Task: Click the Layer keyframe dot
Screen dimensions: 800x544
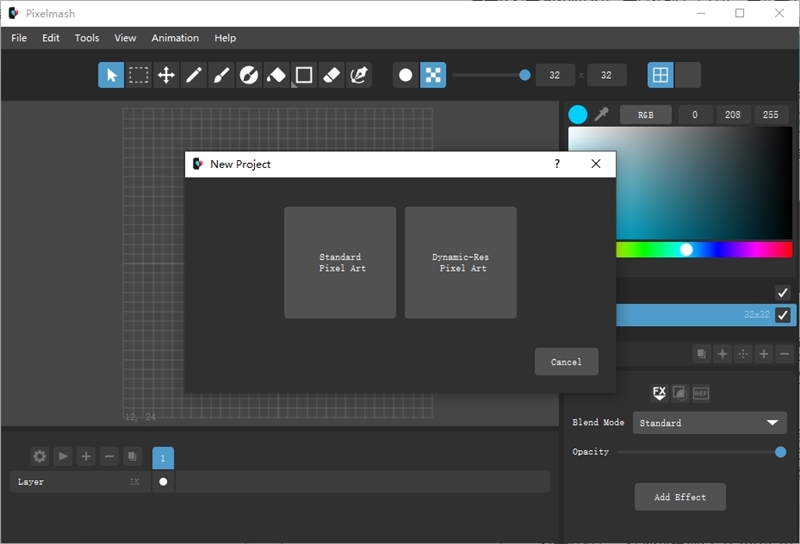Action: coord(163,482)
